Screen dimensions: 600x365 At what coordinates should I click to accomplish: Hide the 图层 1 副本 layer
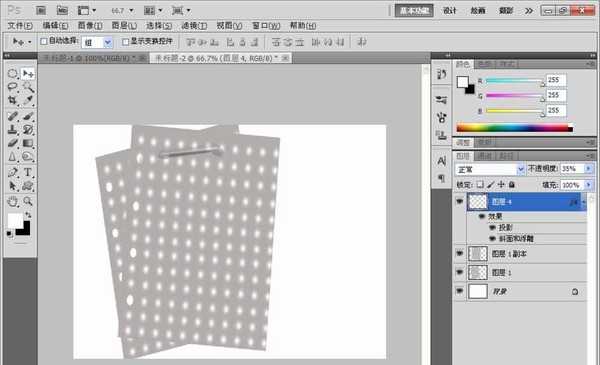click(460, 253)
